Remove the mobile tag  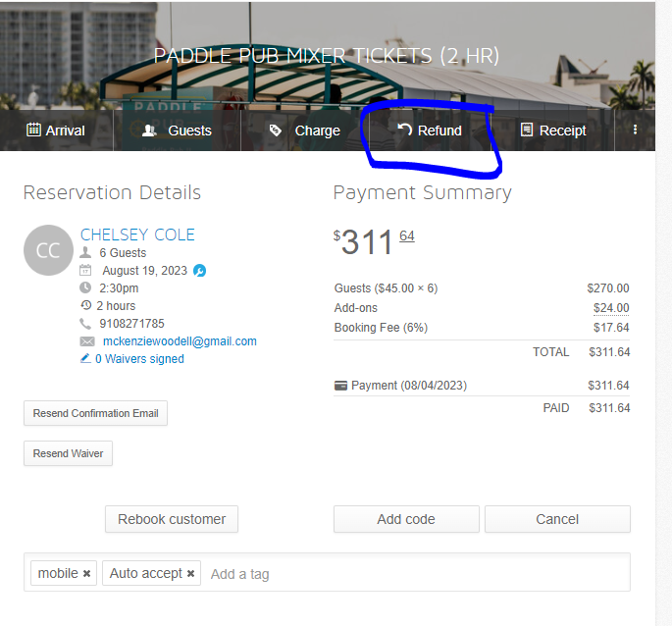86,573
